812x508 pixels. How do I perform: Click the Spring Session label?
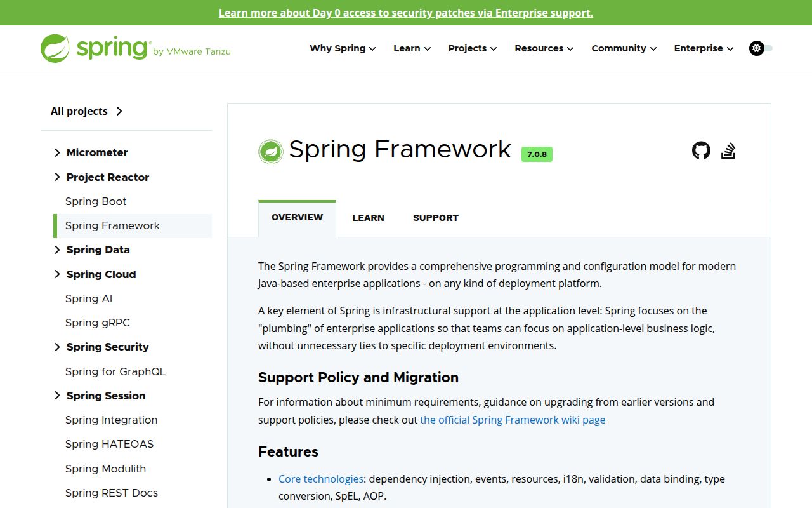coord(106,396)
